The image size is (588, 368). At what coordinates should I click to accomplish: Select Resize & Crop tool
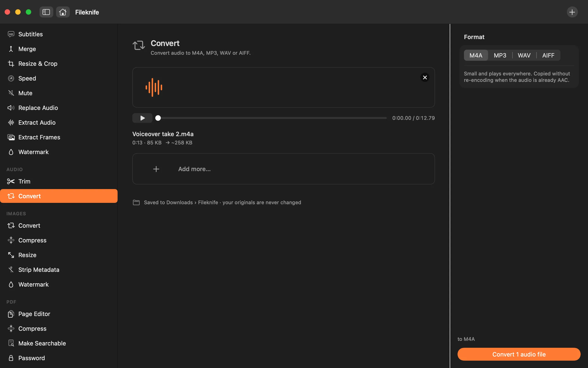pyautogui.click(x=59, y=63)
